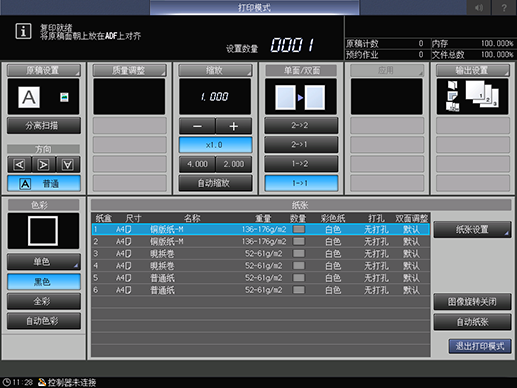
Task: Click 单面/双面 panel header
Action: point(301,70)
